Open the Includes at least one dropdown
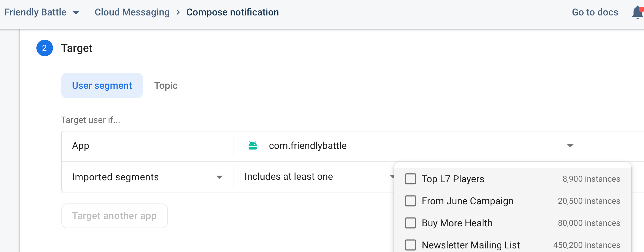The height and width of the screenshot is (252, 644). pos(392,177)
